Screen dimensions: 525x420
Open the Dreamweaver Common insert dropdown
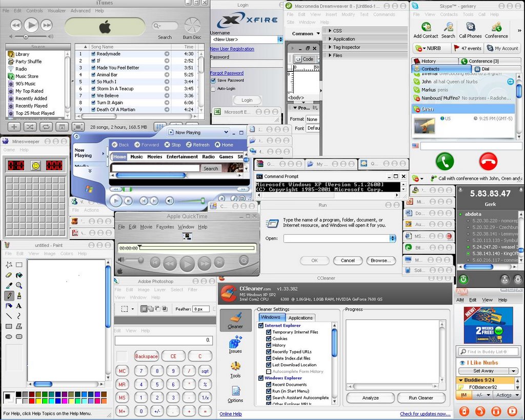click(x=318, y=33)
